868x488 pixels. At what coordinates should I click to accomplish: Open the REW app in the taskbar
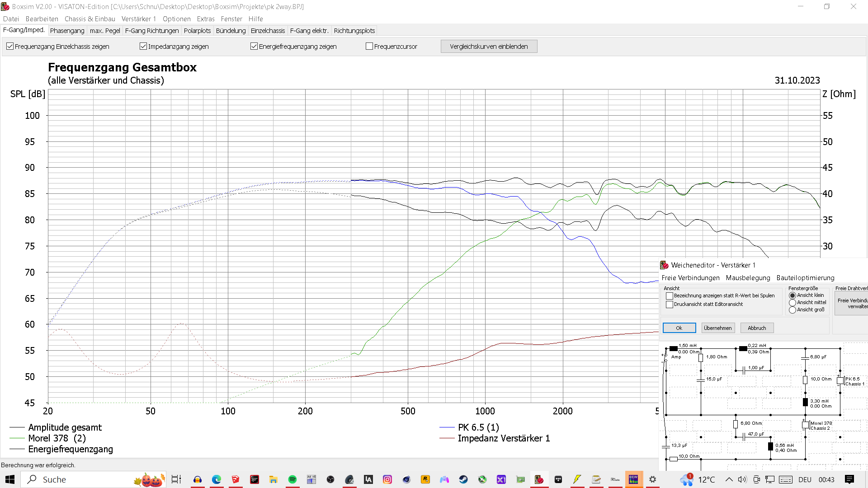pyautogui.click(x=633, y=479)
